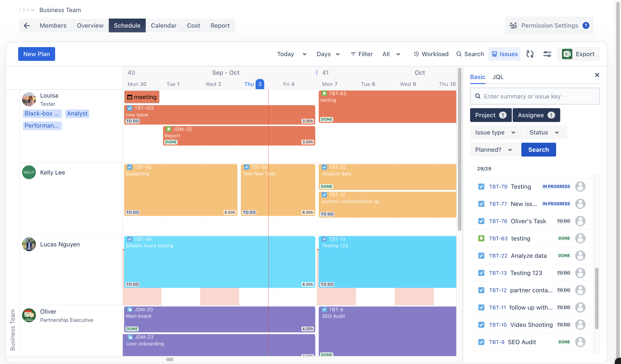Uncheck TBT-9 SEO Audit in the list

[481, 342]
